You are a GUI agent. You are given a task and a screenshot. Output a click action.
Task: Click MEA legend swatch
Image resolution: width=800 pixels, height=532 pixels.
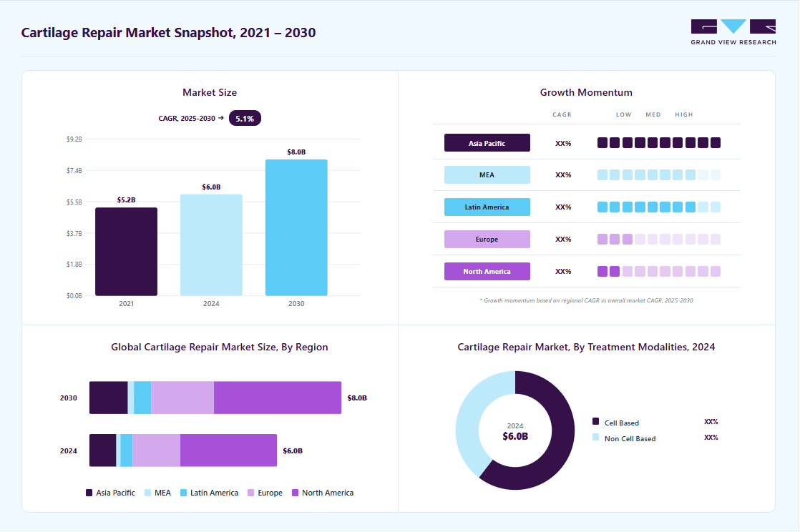pyautogui.click(x=148, y=493)
